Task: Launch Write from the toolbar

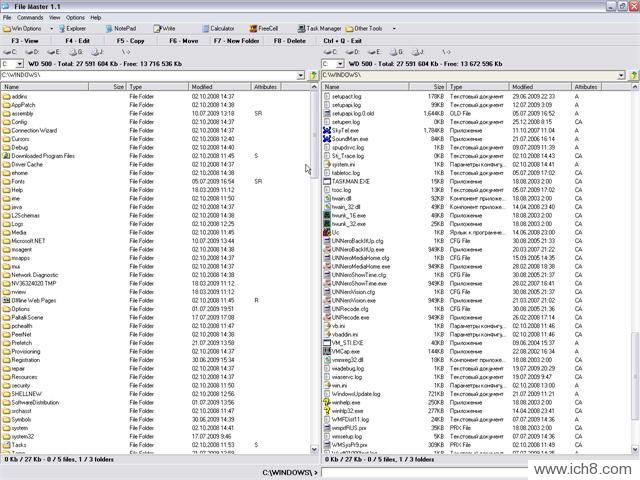Action: tap(164, 29)
